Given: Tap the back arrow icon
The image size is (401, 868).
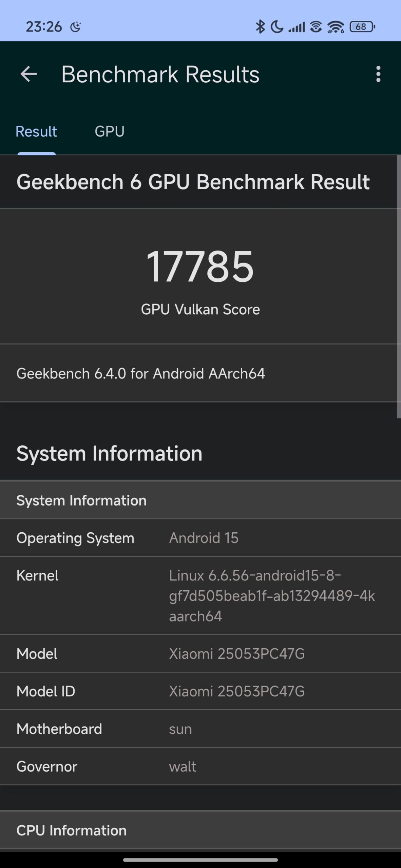Looking at the screenshot, I should (28, 74).
